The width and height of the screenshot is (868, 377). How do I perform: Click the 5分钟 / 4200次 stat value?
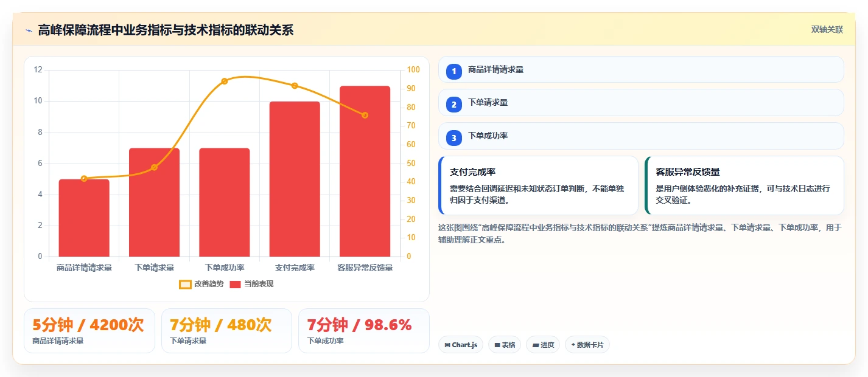(88, 325)
